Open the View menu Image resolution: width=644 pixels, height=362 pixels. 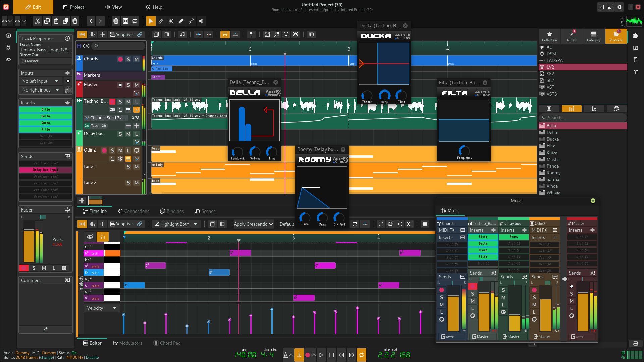114,7
